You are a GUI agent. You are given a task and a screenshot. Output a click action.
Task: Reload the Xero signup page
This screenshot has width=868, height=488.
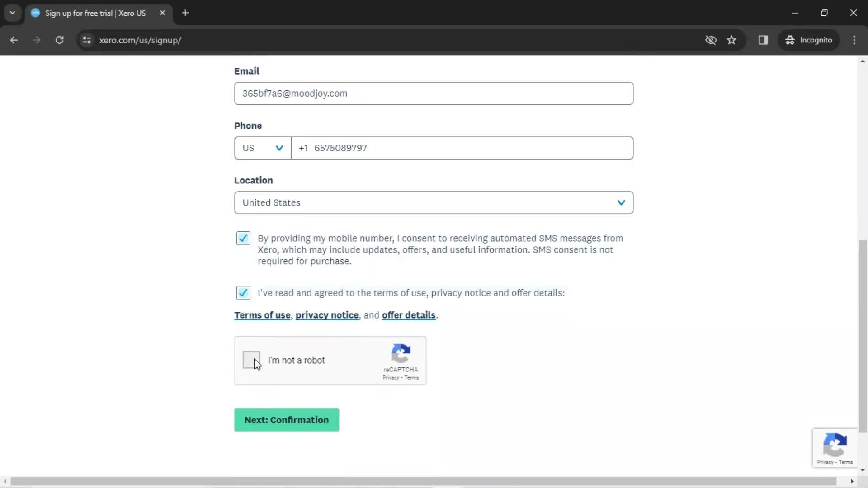59,40
